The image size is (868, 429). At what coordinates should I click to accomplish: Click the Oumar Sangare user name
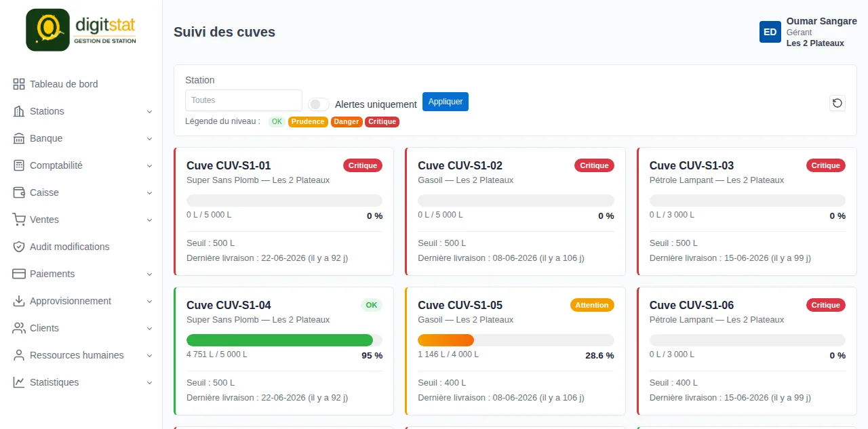coord(822,22)
